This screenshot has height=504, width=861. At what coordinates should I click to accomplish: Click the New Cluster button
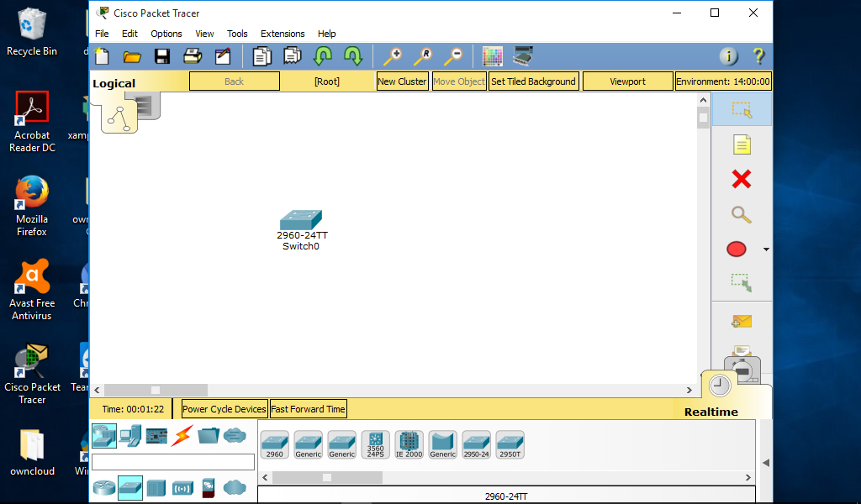coord(403,81)
